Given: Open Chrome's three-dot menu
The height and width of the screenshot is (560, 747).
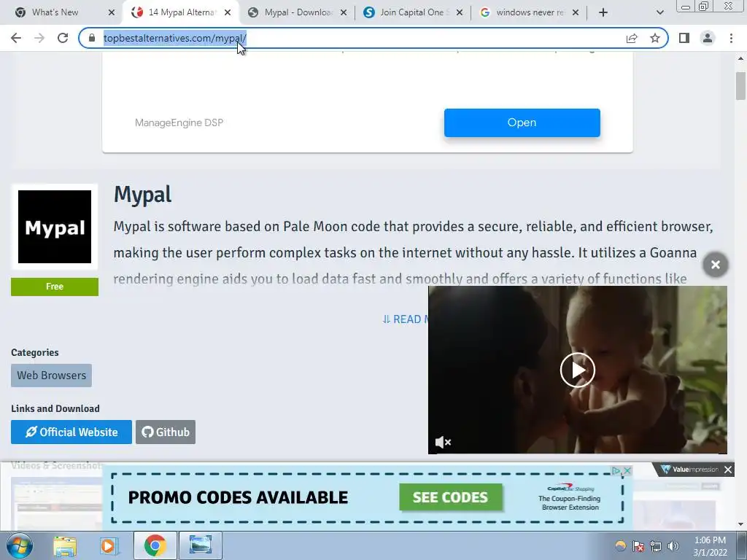Looking at the screenshot, I should [x=731, y=38].
